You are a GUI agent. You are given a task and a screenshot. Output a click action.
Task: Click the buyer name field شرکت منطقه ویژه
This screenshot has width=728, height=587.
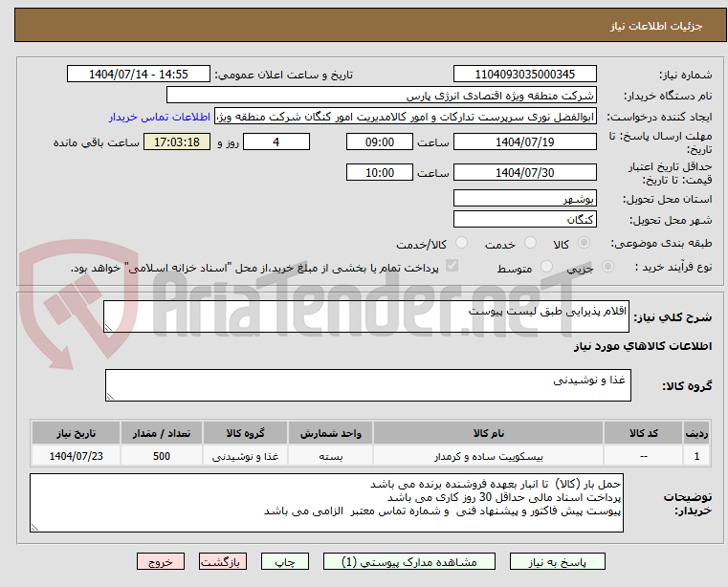tap(381, 96)
